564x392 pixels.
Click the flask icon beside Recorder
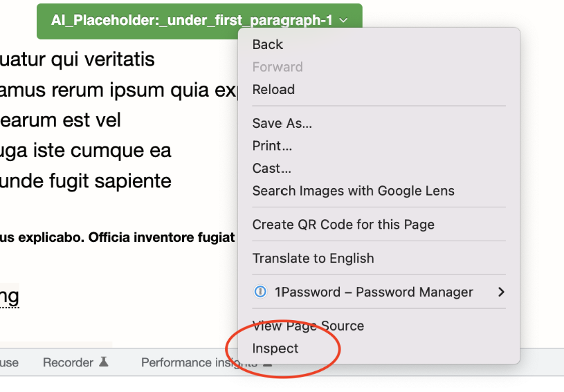click(104, 362)
